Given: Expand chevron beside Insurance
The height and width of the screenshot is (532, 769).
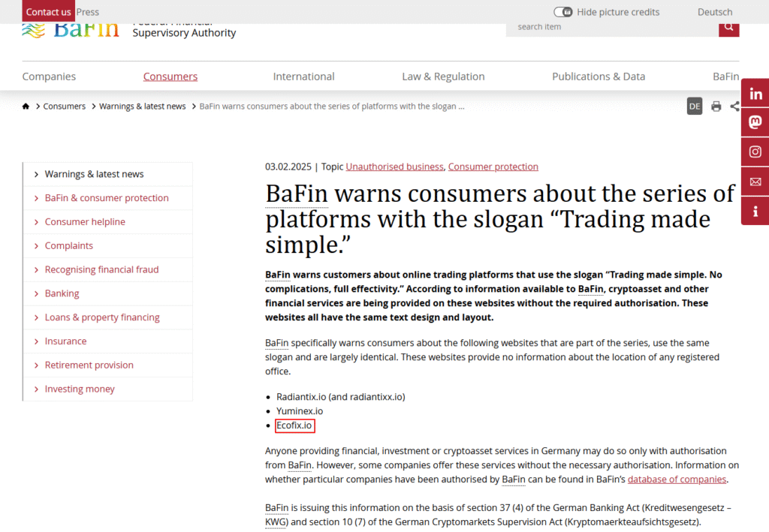Looking at the screenshot, I should 36,341.
